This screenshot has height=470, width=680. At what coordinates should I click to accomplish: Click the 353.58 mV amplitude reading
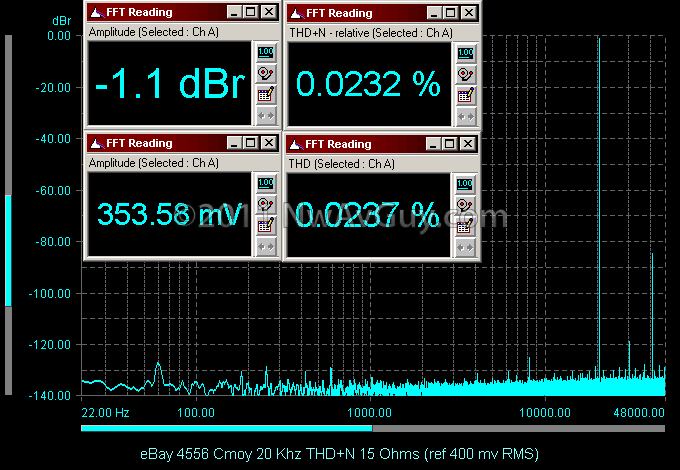pos(170,214)
